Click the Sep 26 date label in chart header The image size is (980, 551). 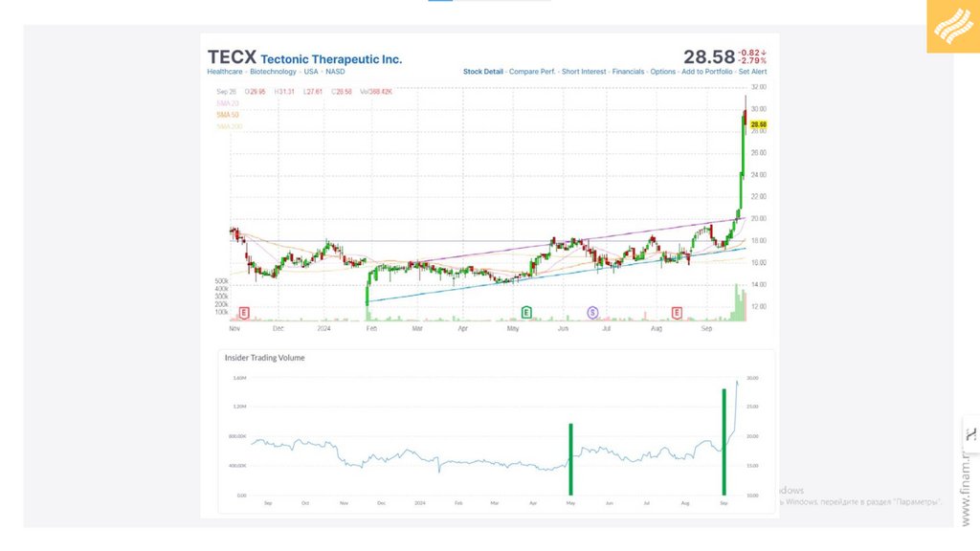point(226,92)
